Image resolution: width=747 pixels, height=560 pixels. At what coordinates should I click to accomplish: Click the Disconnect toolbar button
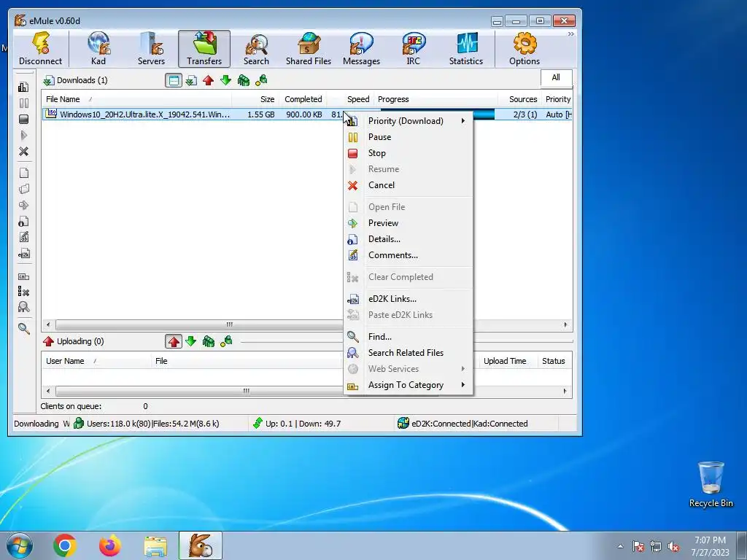point(41,49)
